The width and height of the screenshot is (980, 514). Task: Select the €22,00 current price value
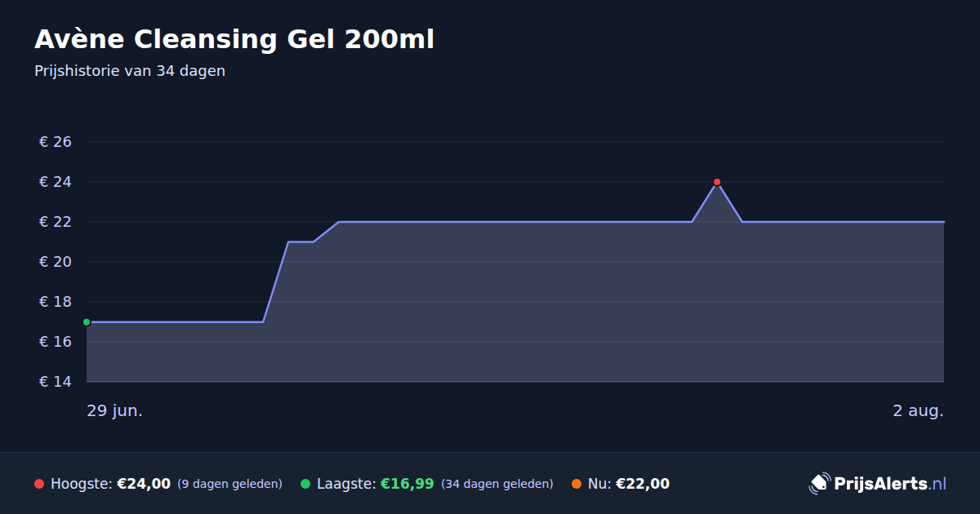(643, 484)
